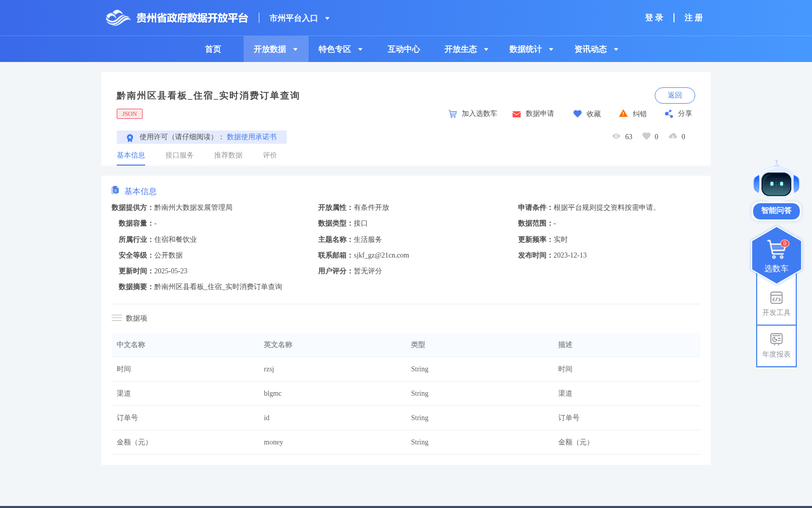Screen dimensions: 812x508
Task: Switch to the 推荐数据 tab
Action: pyautogui.click(x=228, y=155)
